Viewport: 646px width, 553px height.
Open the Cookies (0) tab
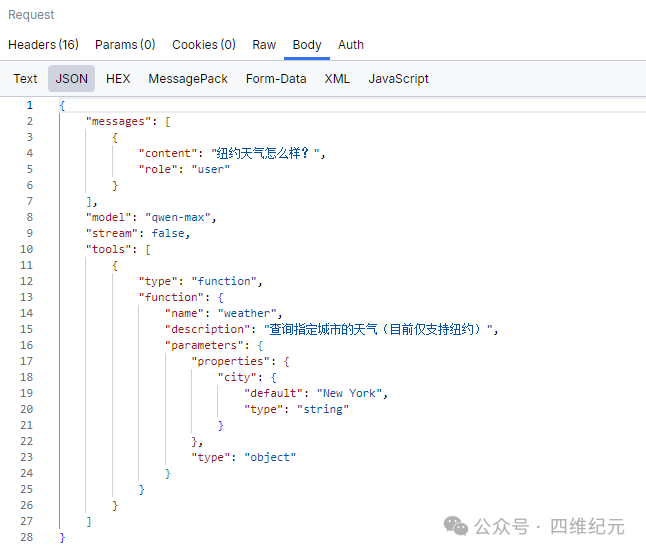[204, 45]
